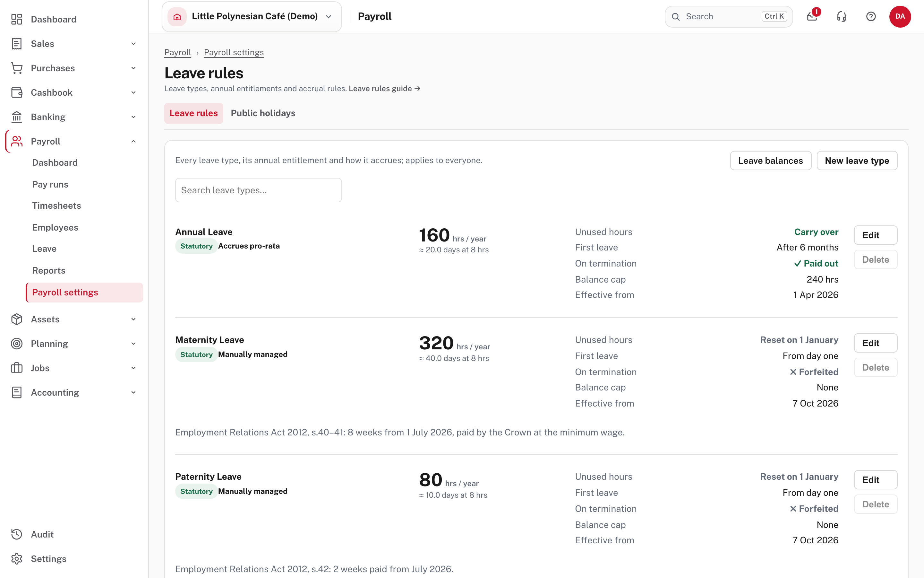
Task: Expand the Assets menu chevron
Action: (x=133, y=319)
